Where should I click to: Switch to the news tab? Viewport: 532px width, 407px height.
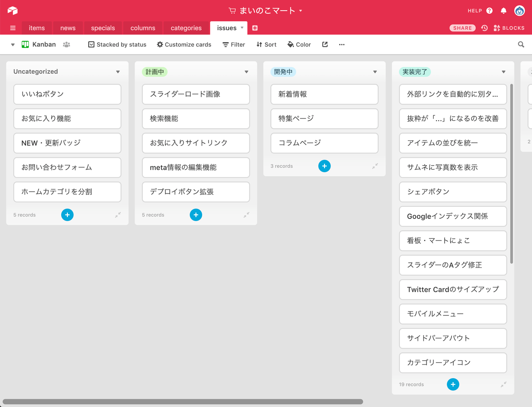pos(67,28)
